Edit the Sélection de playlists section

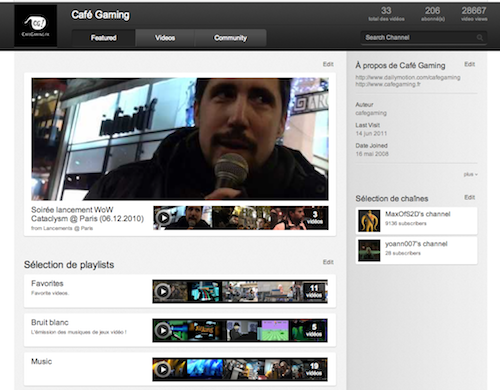pos(328,262)
